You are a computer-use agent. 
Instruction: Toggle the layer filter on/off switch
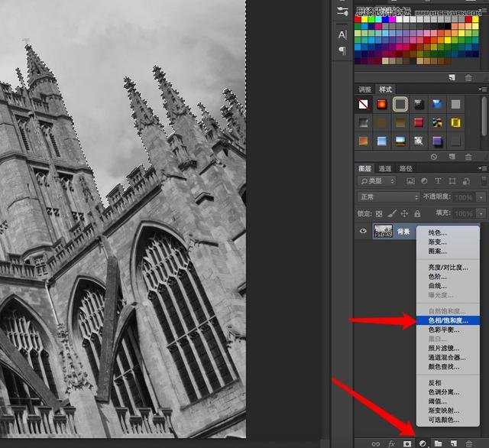pos(484,181)
